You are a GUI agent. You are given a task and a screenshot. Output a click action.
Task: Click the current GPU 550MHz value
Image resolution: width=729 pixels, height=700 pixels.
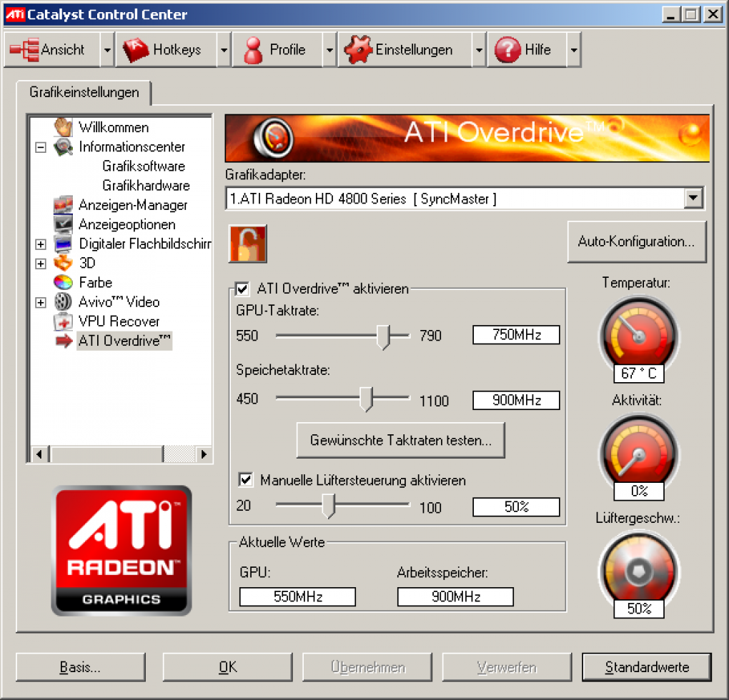coord(297,596)
